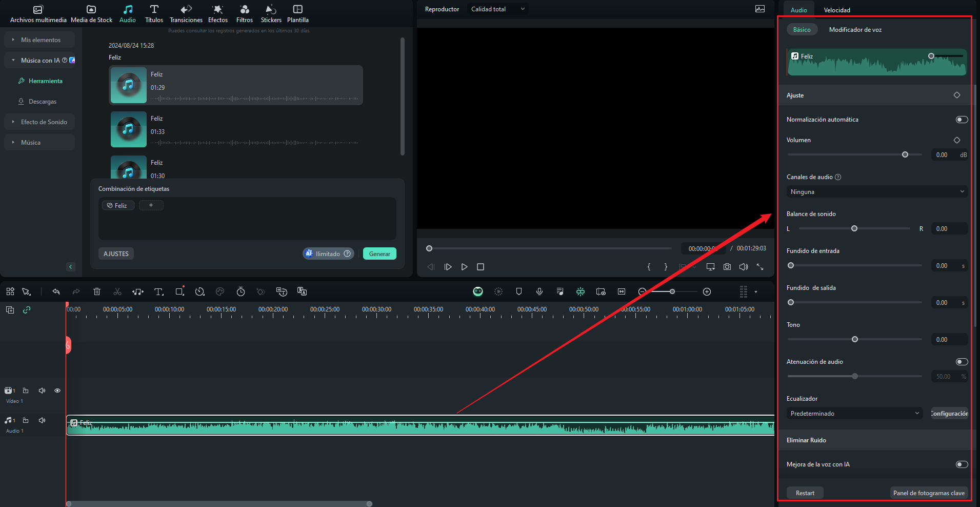Set the mark-in point with the { icon
Viewport: 980px width, 507px height.
649,267
